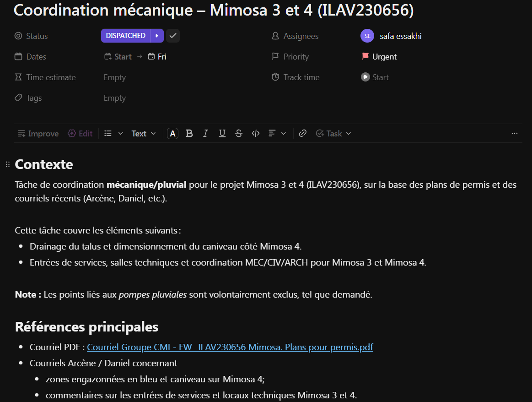Screen dimensions: 532x402
Task: Open the more options ellipsis menu
Action: [x=515, y=134]
